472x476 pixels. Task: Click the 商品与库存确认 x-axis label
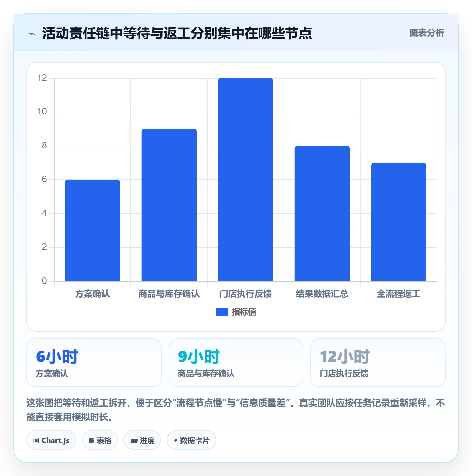(169, 294)
